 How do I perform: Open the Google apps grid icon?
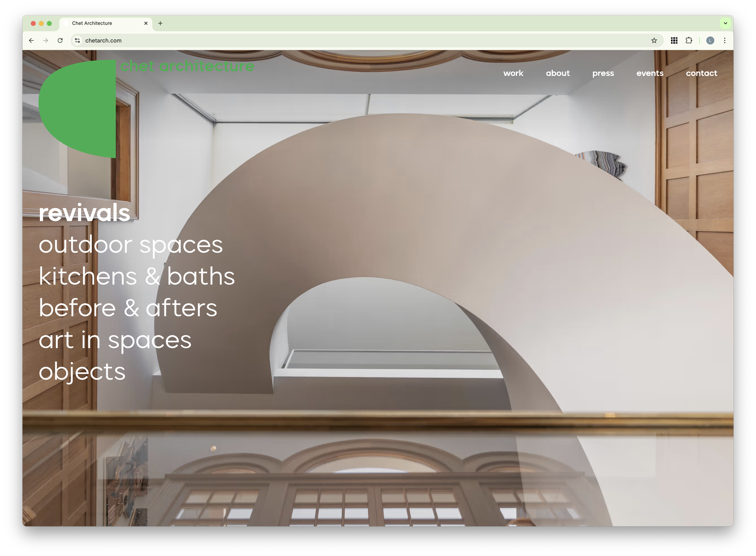pyautogui.click(x=674, y=40)
